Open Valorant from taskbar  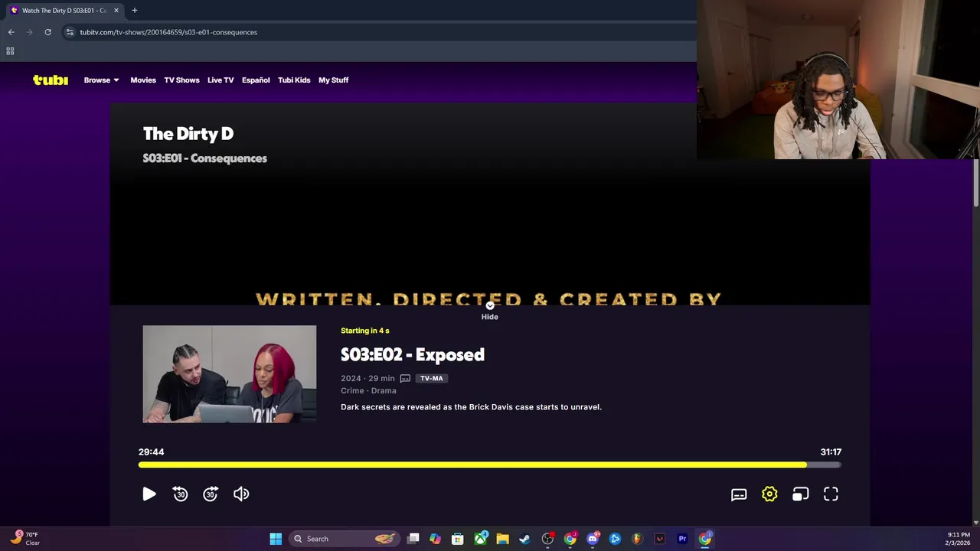[660, 539]
